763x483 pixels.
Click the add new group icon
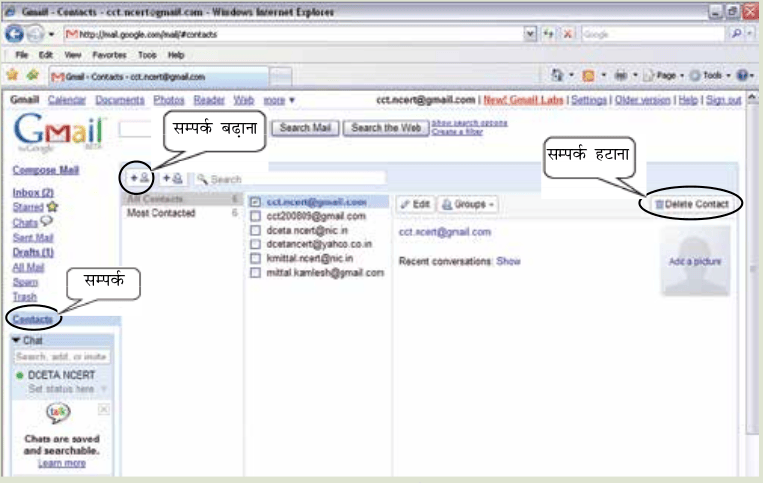tap(172, 179)
